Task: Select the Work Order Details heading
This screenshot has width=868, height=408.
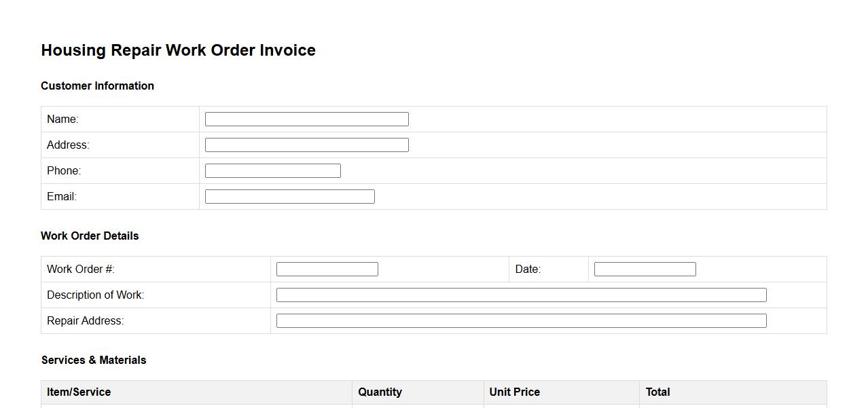Action: click(90, 236)
